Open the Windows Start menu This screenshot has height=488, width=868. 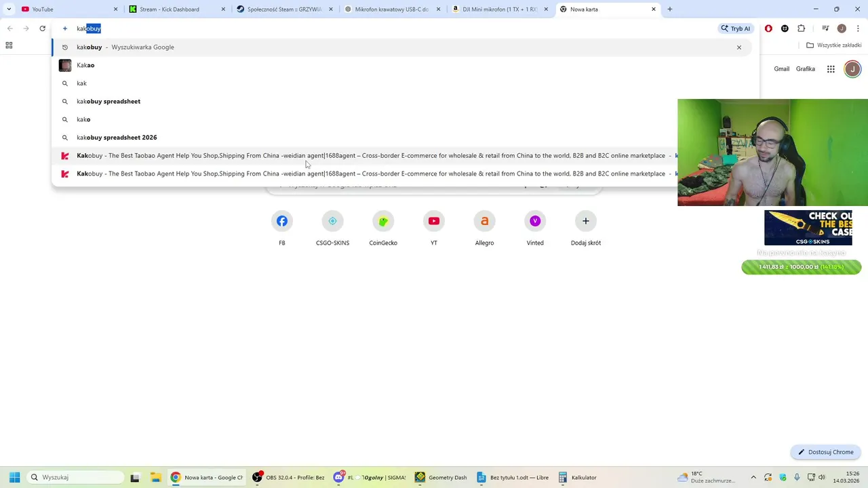pos(14,477)
